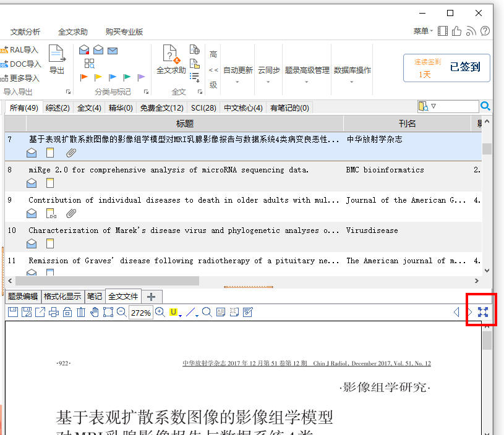504x435 pixels.
Task: Click the zoom out magnifier icon
Action: click(x=122, y=312)
